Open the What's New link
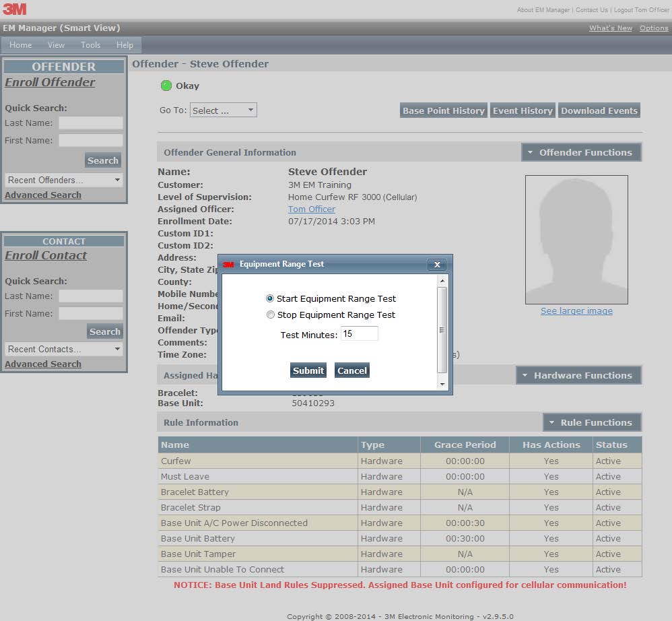This screenshot has height=621, width=672. click(610, 28)
